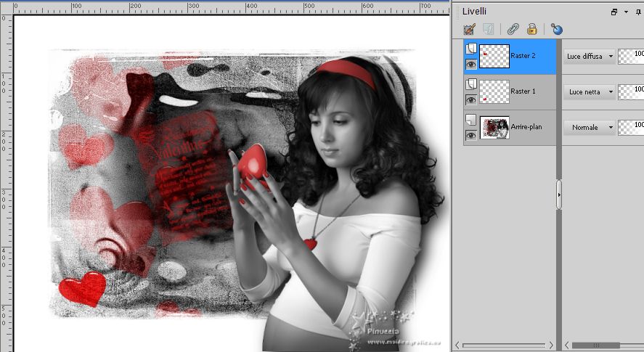Click the padlock lock transparency icon
The image size is (644, 352).
click(x=532, y=29)
